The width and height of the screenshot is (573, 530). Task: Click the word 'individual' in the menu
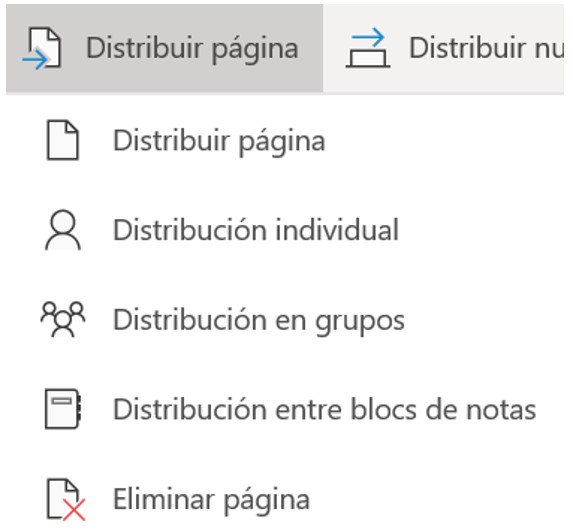pos(337,230)
